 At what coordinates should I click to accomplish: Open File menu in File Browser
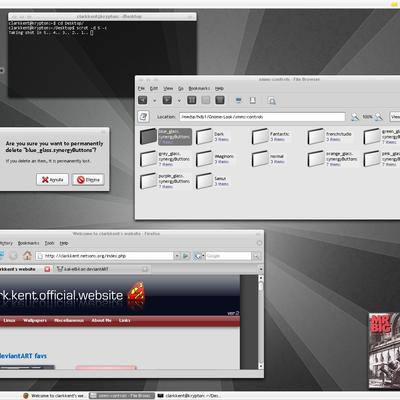click(x=141, y=88)
